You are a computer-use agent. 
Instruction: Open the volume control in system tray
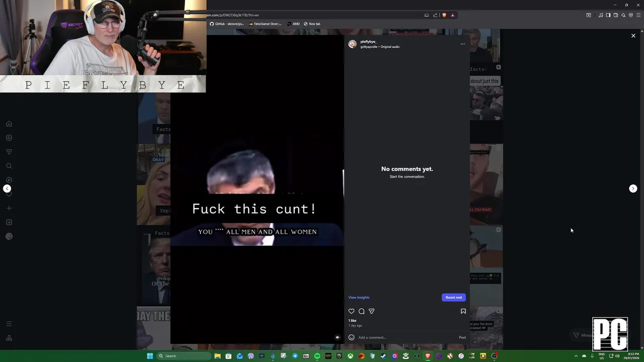pyautogui.click(x=617, y=356)
